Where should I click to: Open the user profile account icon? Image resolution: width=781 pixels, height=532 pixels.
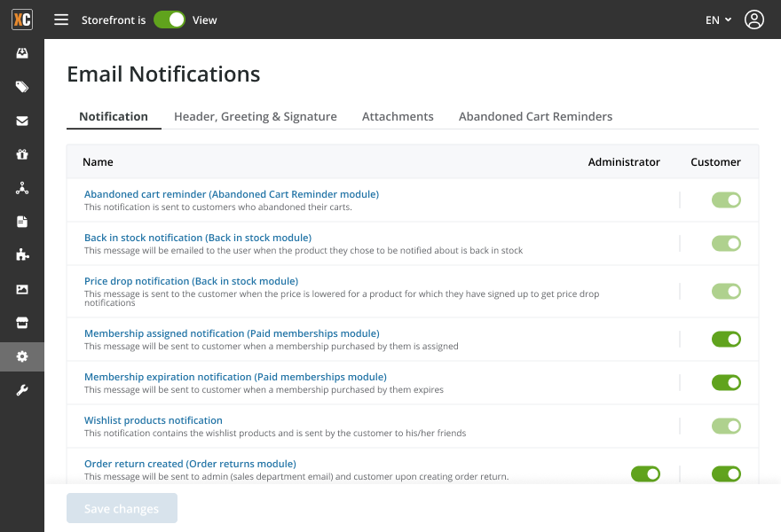(754, 20)
